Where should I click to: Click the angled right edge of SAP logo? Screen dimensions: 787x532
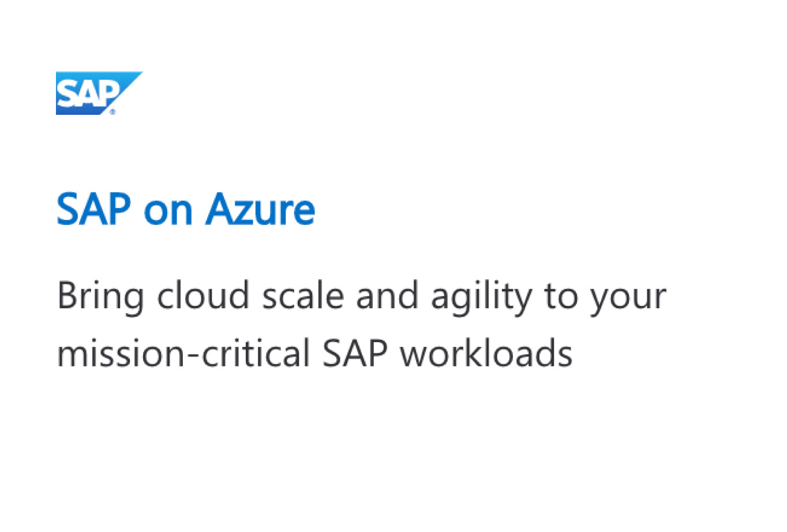tap(128, 91)
